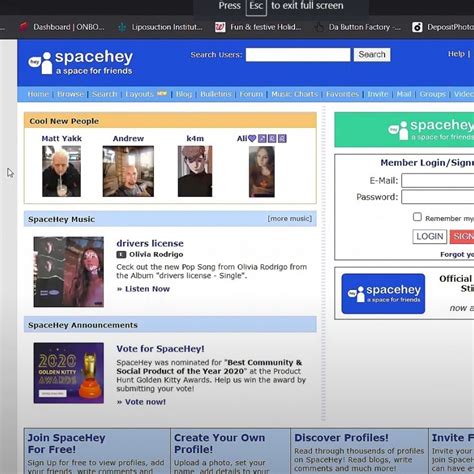Open the Da Button Factory bookmark
The width and height of the screenshot is (474, 474).
pos(358,27)
